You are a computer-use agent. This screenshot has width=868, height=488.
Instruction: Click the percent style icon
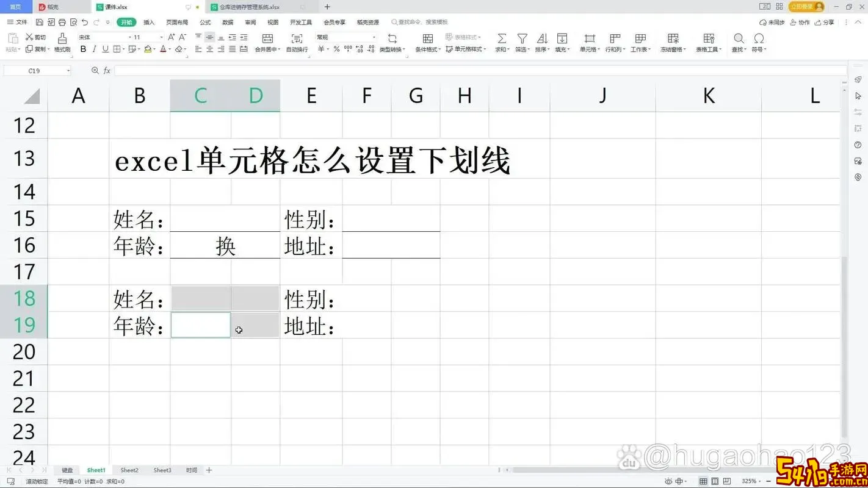(x=336, y=49)
